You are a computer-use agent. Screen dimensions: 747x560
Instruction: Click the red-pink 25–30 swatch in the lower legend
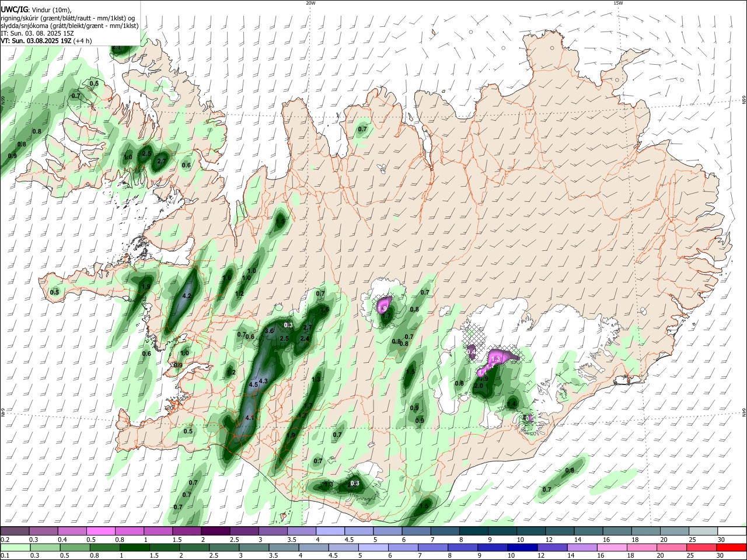[701, 547]
